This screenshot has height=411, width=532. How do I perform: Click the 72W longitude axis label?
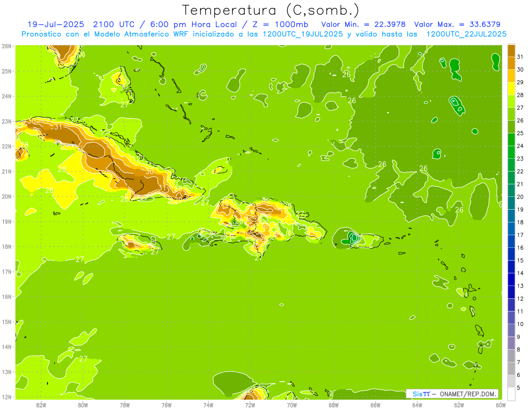click(250, 405)
